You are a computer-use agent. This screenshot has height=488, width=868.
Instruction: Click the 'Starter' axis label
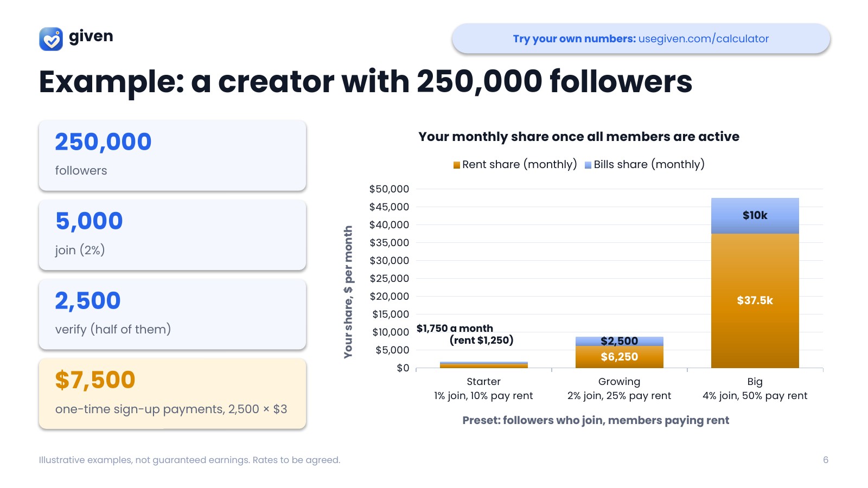click(483, 382)
